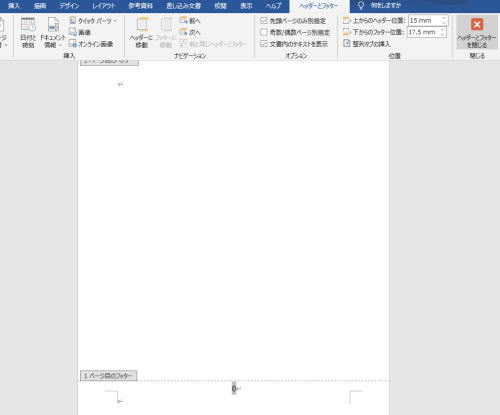Switch to the 参考資料 tab
This screenshot has width=500, height=415.
click(x=141, y=6)
